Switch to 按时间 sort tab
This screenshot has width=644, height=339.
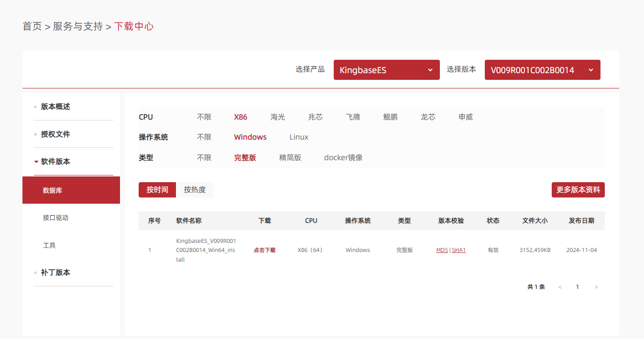pyautogui.click(x=157, y=190)
